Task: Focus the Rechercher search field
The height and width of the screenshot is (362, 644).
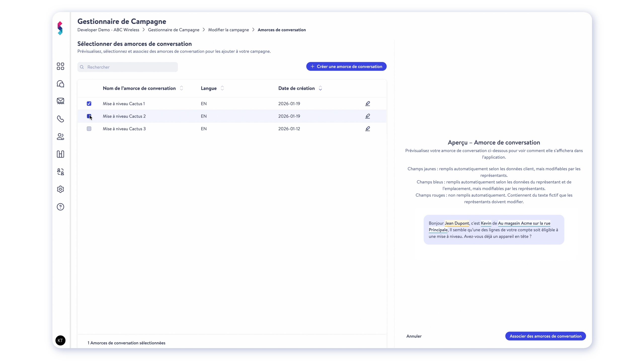Action: pyautogui.click(x=128, y=67)
